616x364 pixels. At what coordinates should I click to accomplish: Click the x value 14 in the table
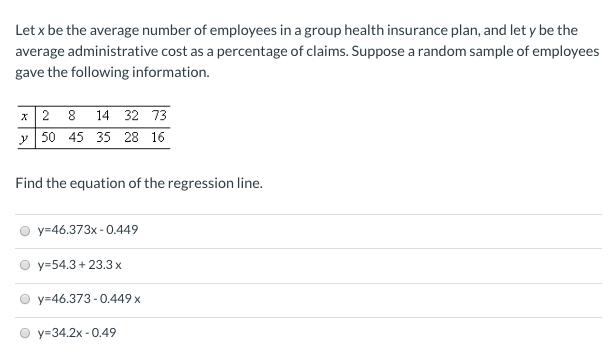[102, 115]
